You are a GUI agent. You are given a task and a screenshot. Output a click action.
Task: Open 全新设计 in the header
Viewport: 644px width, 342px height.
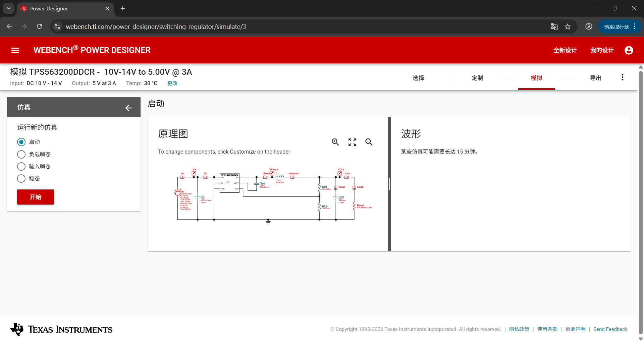point(565,50)
